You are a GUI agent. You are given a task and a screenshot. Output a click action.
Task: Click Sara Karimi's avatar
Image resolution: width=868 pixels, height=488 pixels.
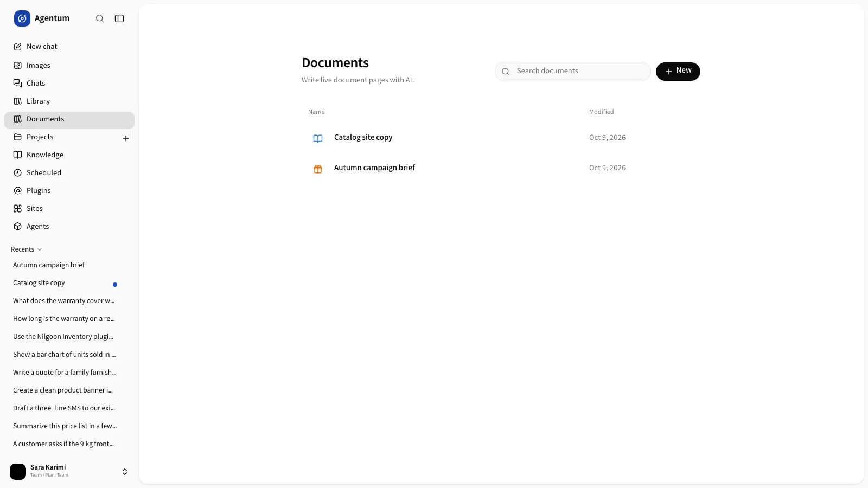coord(18,472)
